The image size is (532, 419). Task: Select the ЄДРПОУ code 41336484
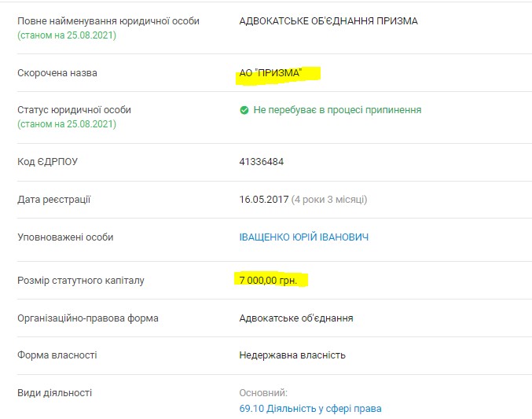[261, 162]
